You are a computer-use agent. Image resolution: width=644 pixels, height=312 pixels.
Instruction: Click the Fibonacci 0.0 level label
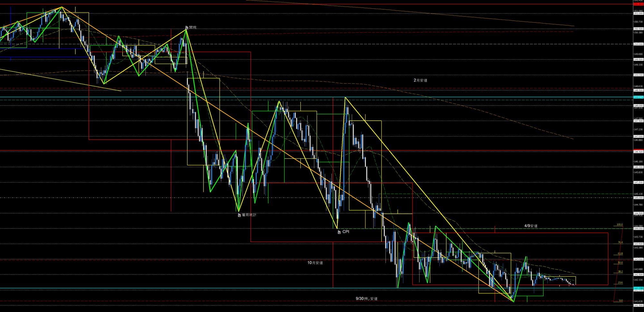pos(621,301)
